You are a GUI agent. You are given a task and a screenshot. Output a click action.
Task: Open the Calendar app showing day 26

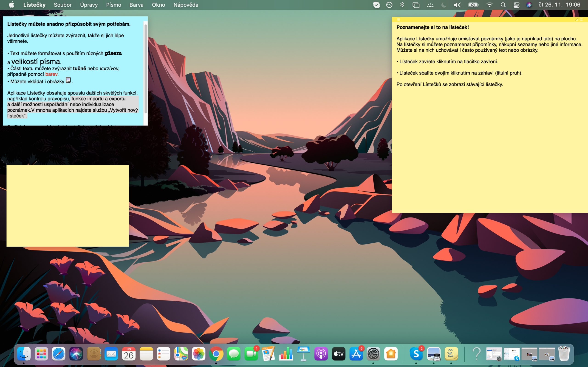(129, 354)
